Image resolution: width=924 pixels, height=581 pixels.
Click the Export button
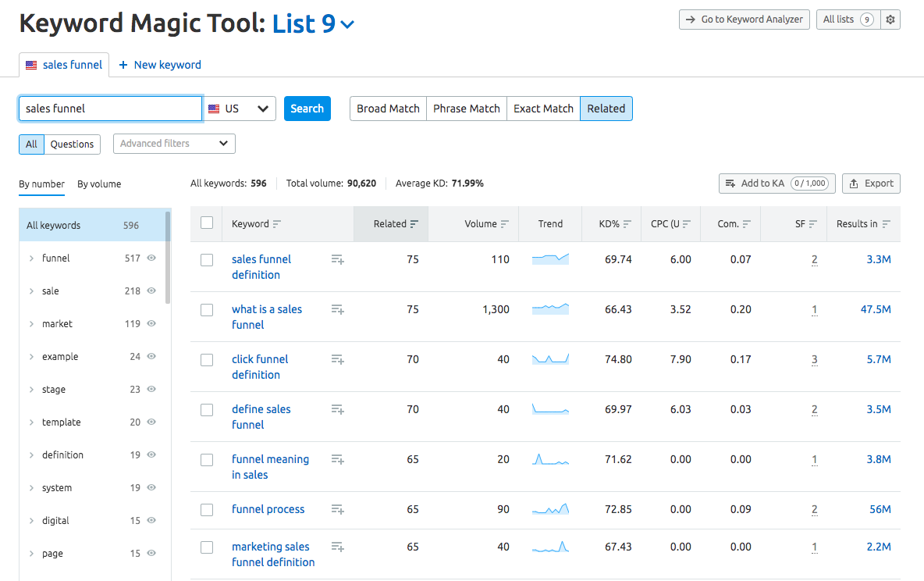871,184
